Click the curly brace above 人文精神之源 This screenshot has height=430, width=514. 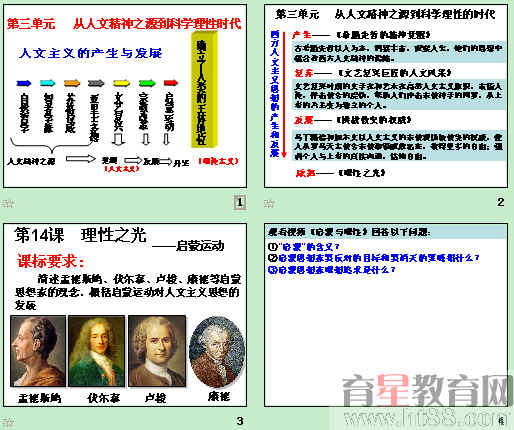(x=52, y=145)
